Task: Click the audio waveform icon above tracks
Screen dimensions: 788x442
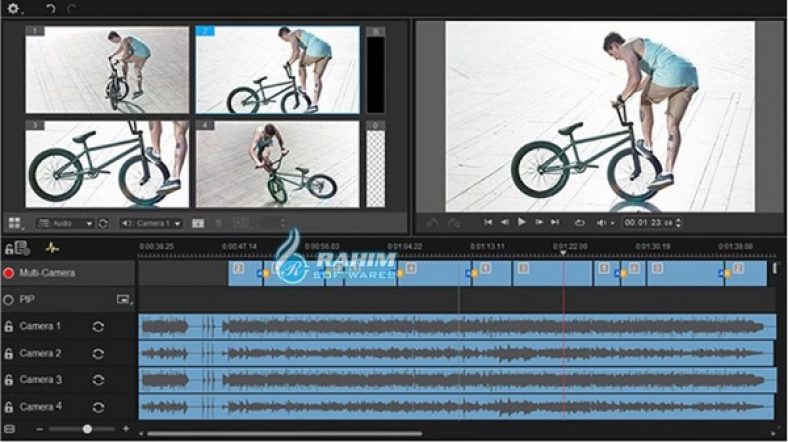Action: (52, 248)
